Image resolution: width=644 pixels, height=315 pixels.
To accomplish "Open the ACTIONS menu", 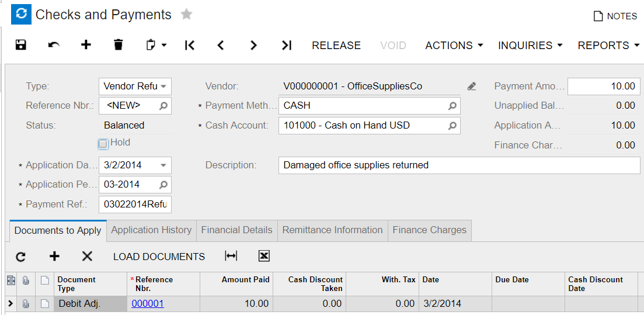I will pos(454,45).
